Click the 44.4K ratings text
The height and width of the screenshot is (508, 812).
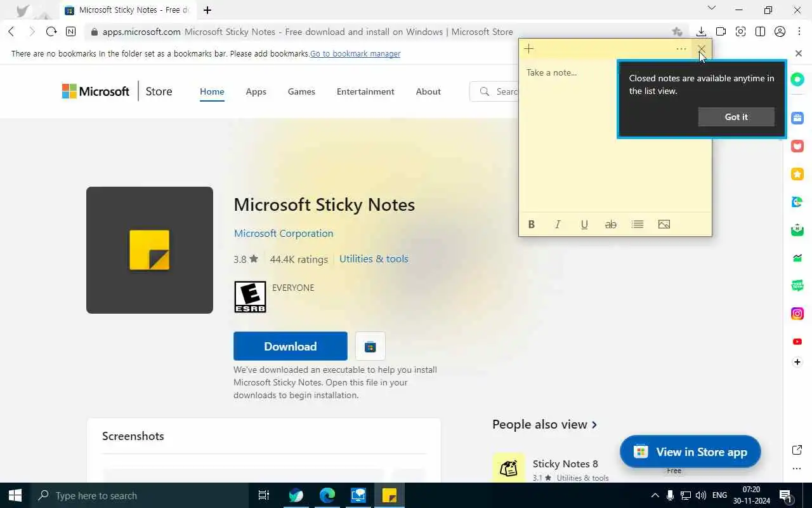[299, 259]
